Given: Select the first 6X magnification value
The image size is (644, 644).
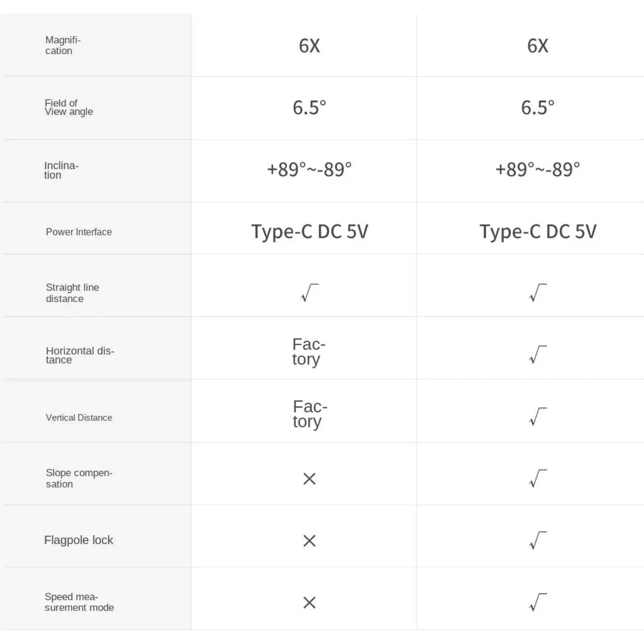Looking at the screenshot, I should point(310,45).
